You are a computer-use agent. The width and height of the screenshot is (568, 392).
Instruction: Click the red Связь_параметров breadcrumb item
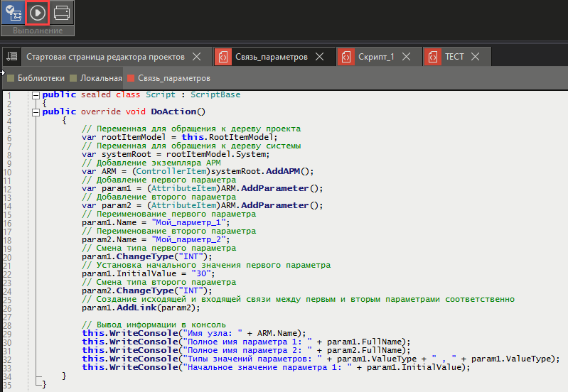coord(173,78)
